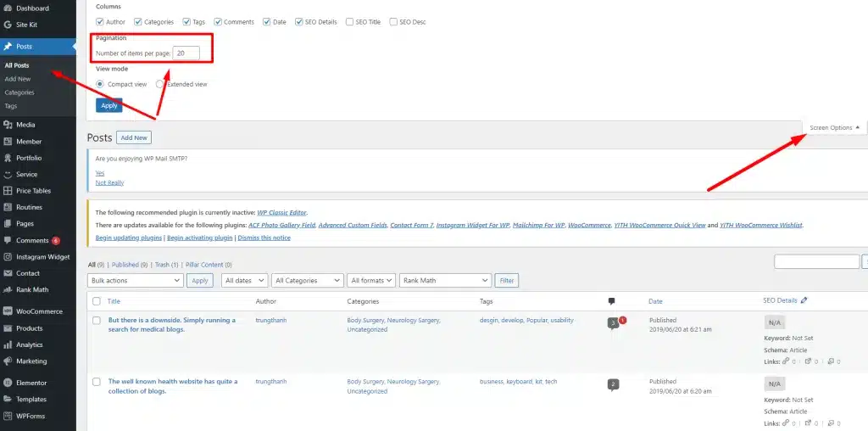The width and height of the screenshot is (868, 431).
Task: Click the Add New button beside Posts
Action: pyautogui.click(x=133, y=137)
